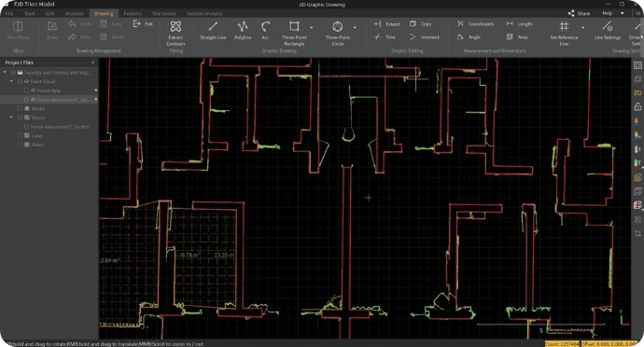Switch to the Forestry tab
Viewport: 644px width, 347px height.
pyautogui.click(x=133, y=13)
